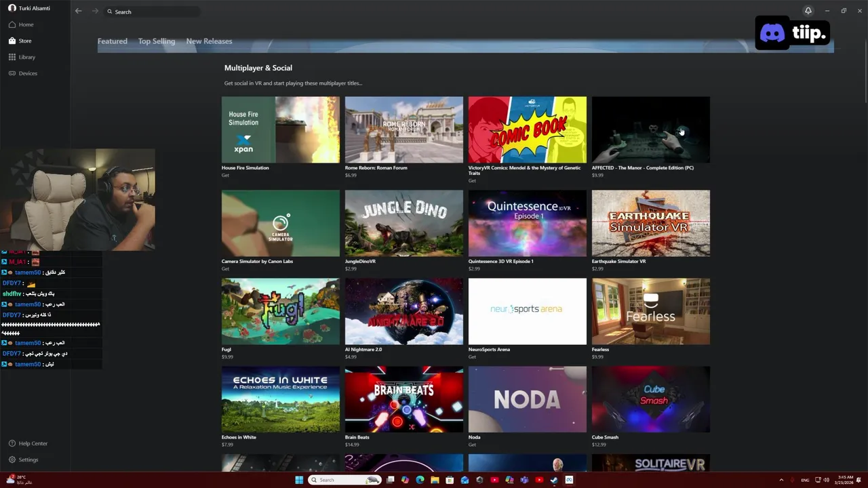
Task: Click the Windows taskbar search box
Action: (344, 480)
